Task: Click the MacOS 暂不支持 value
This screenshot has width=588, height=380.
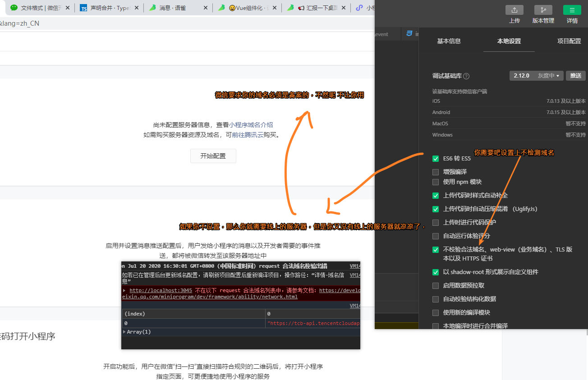Action: [576, 124]
